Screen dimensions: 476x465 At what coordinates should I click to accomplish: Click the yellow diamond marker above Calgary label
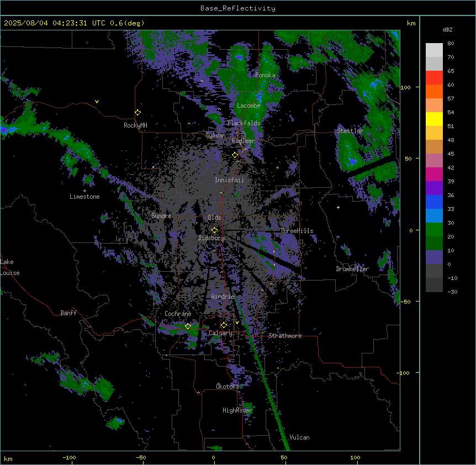point(224,325)
